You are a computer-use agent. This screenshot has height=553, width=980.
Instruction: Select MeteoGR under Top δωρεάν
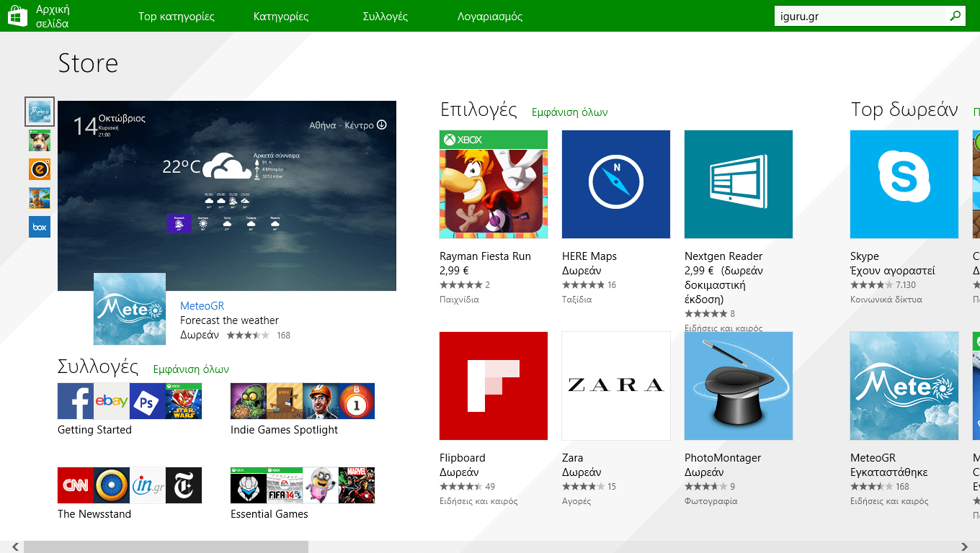tap(904, 386)
